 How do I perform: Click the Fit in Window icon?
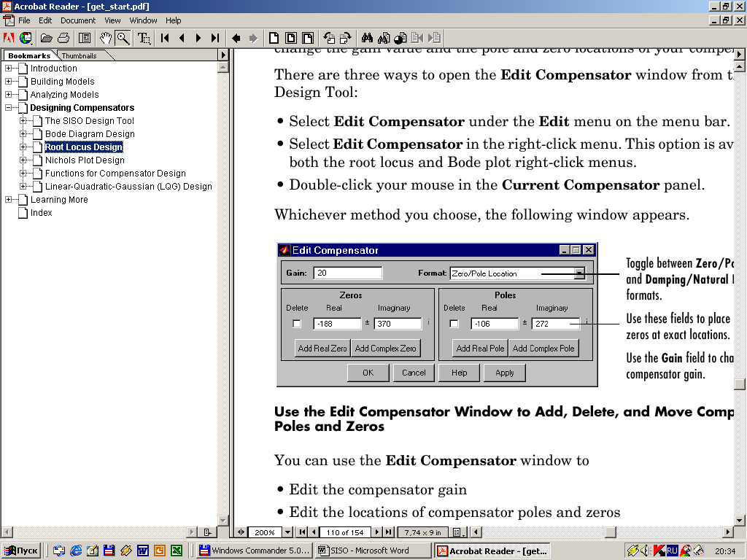[291, 38]
